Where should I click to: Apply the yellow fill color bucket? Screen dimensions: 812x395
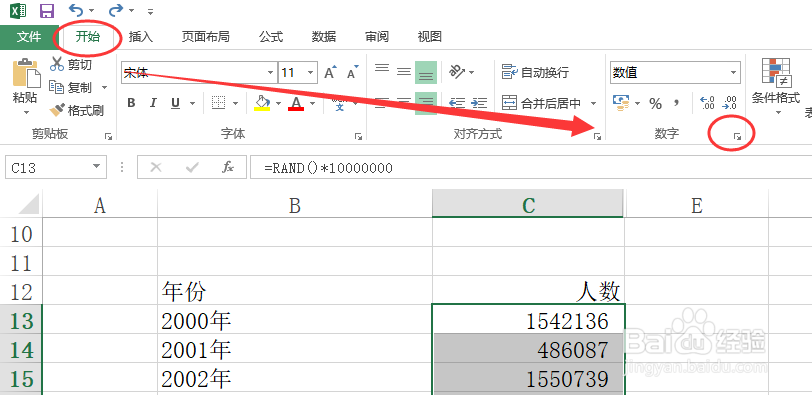[263, 103]
